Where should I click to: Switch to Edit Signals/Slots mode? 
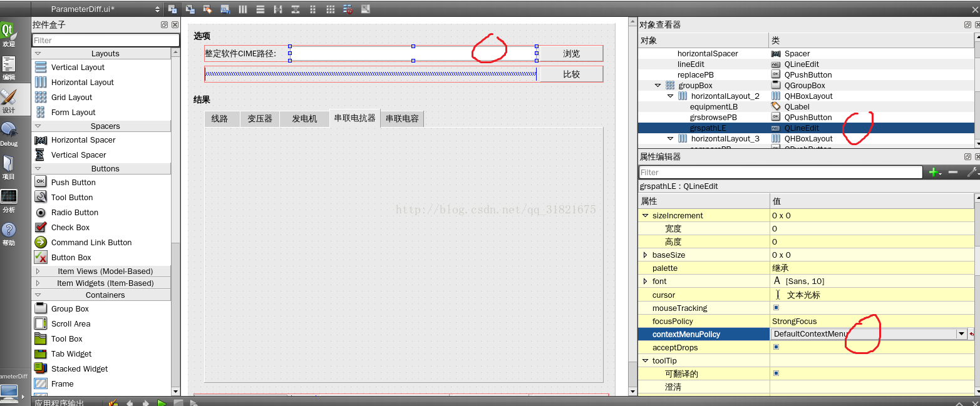pos(190,9)
